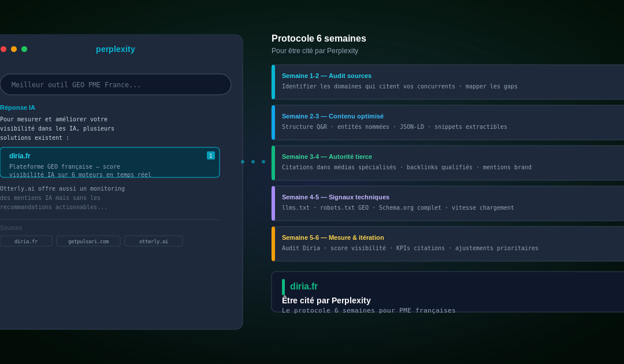Click the line 'Structure Q&R · entités nommées'

click(336, 127)
